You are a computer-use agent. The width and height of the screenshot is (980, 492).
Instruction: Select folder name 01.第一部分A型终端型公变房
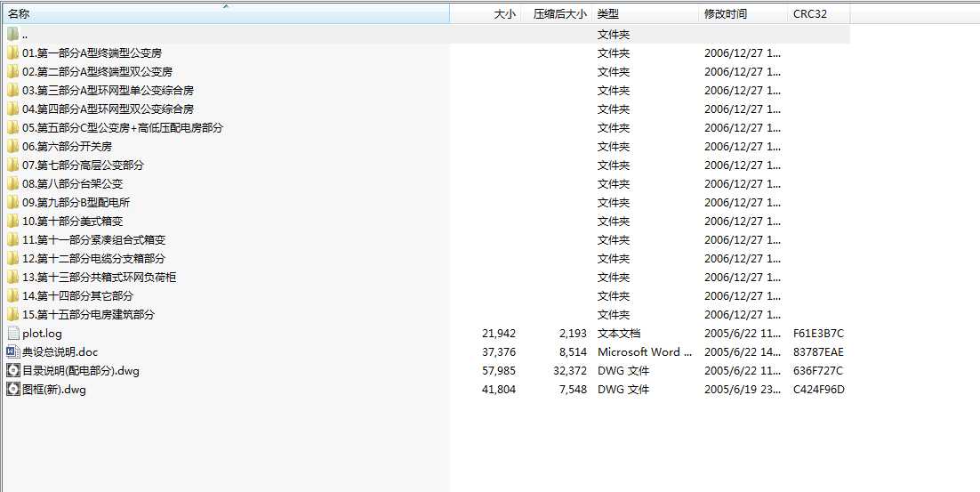92,53
